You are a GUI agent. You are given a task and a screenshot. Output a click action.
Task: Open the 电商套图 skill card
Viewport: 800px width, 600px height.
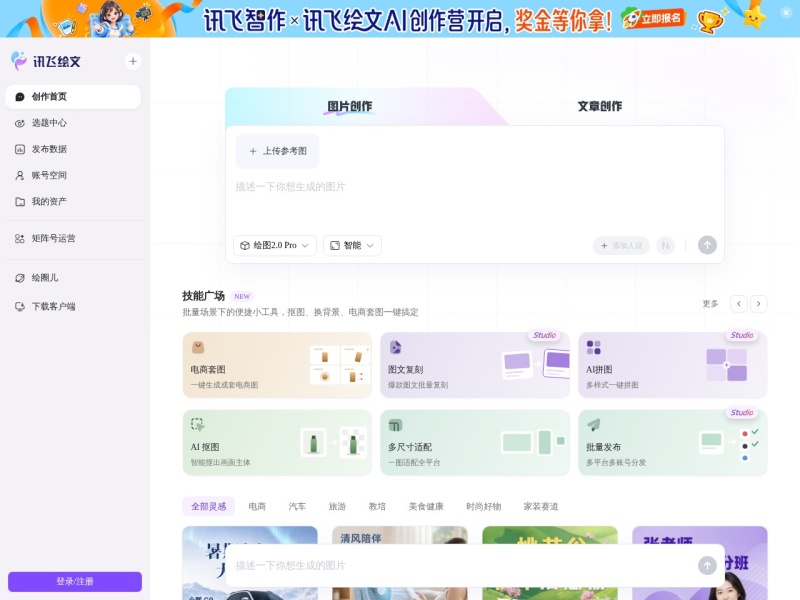[277, 365]
